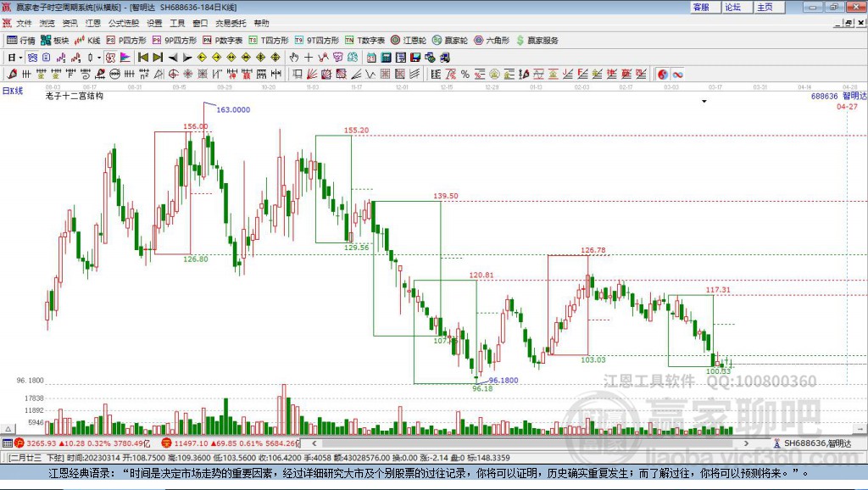This screenshot has width=868, height=490.
Task: Click the 论坛 forum button
Action: pos(737,7)
